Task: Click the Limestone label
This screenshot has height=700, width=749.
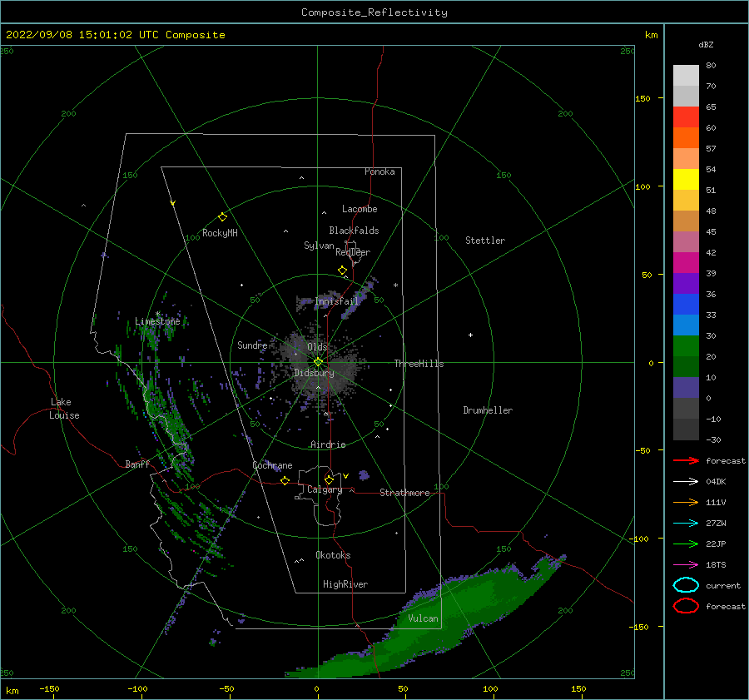Action: click(x=157, y=321)
